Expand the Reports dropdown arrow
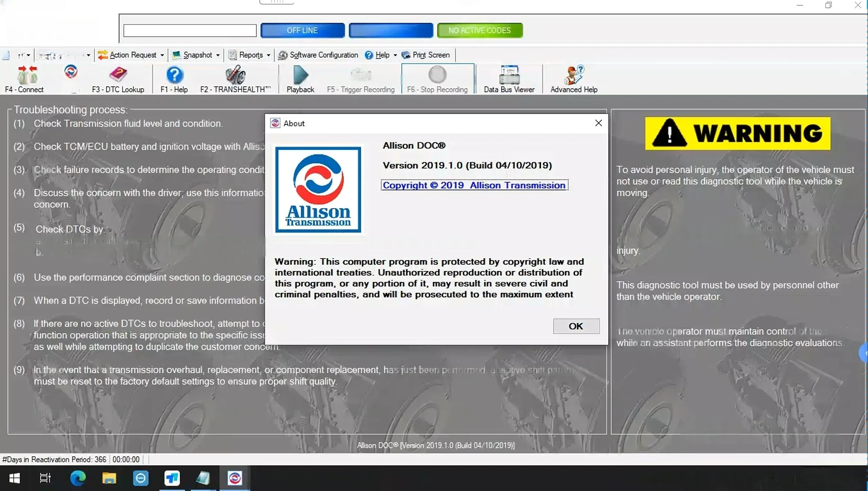The width and height of the screenshot is (868, 491). 268,55
